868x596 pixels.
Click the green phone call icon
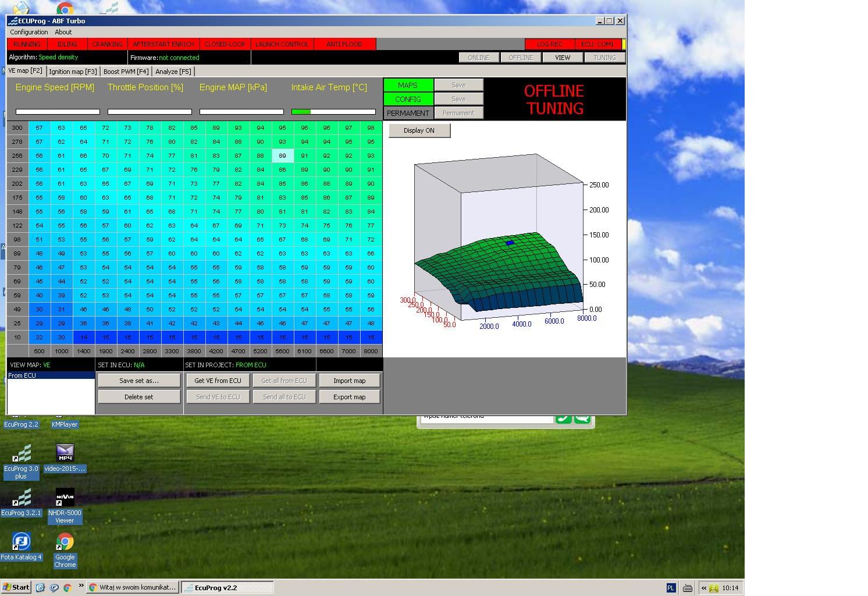563,418
